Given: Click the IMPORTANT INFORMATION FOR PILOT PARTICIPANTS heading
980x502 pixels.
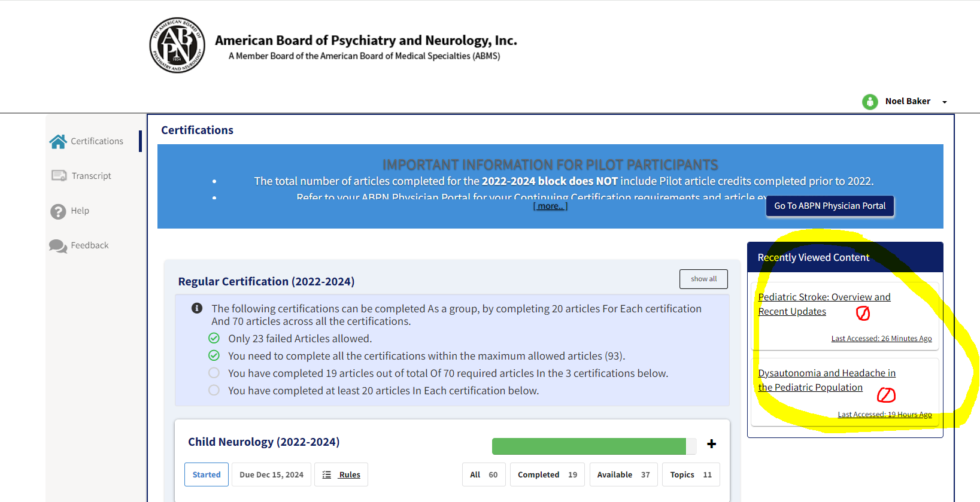Looking at the screenshot, I should coord(550,165).
